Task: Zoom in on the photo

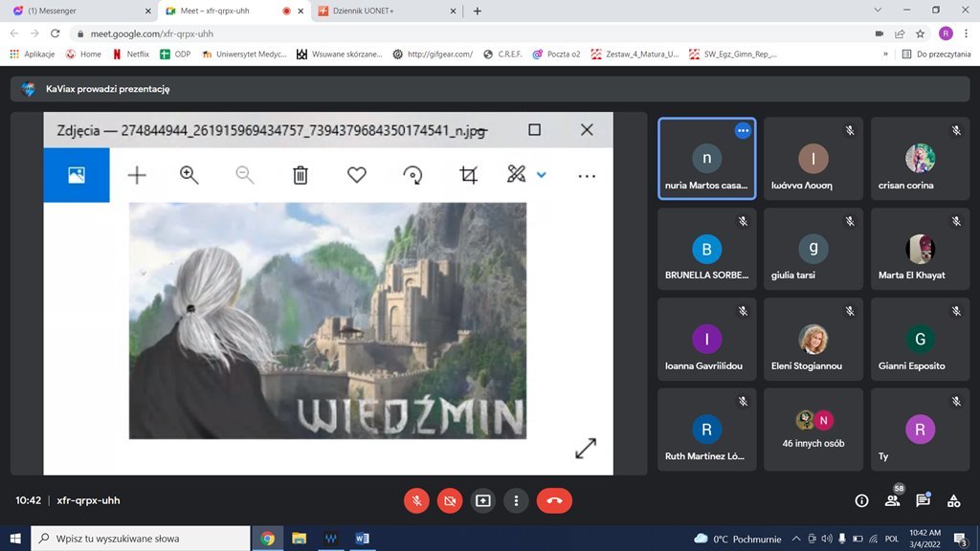Action: [x=189, y=175]
